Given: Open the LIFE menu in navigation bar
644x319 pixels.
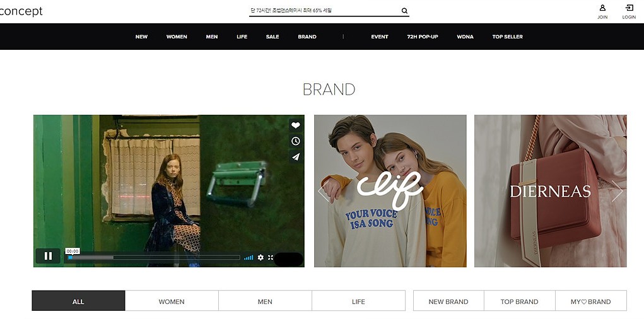Looking at the screenshot, I should (x=242, y=37).
